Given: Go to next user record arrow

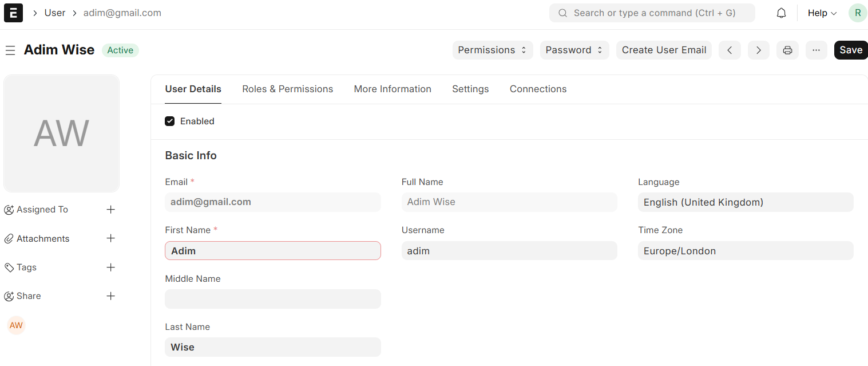Looking at the screenshot, I should coord(758,50).
